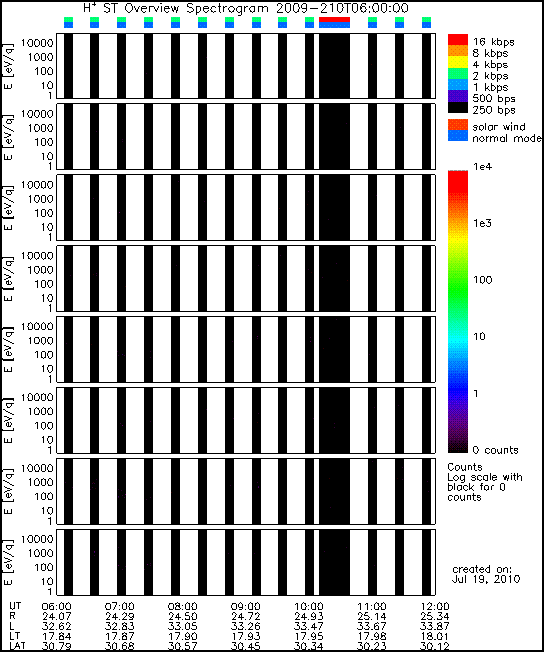This screenshot has width=544, height=652.
Task: Click the L value '33.47'
Action: click(x=309, y=627)
